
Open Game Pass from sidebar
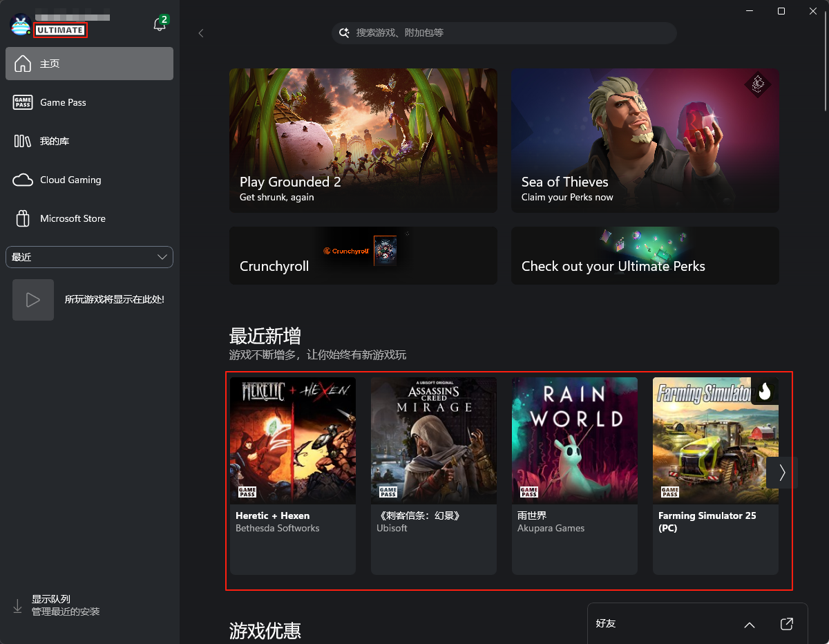(x=89, y=102)
